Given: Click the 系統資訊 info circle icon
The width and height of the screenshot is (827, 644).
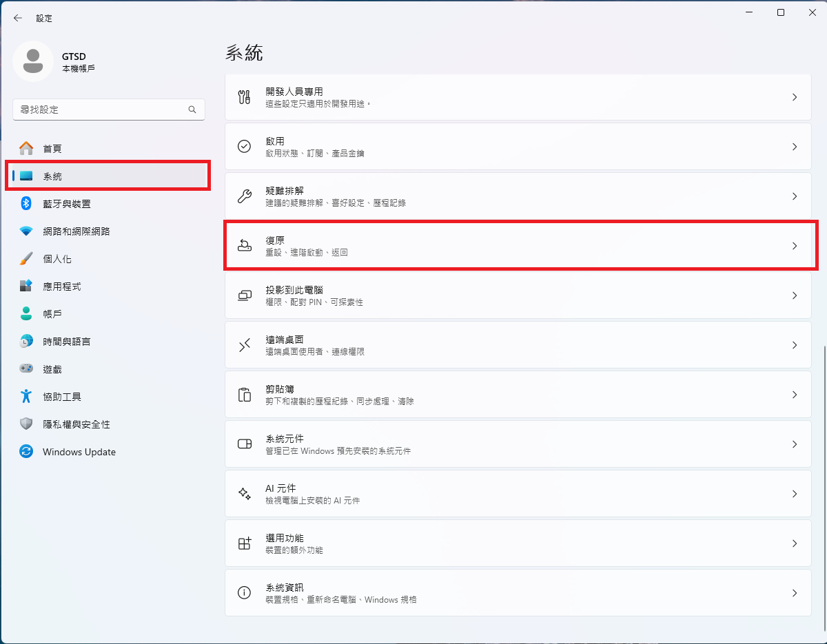Looking at the screenshot, I should click(x=244, y=593).
